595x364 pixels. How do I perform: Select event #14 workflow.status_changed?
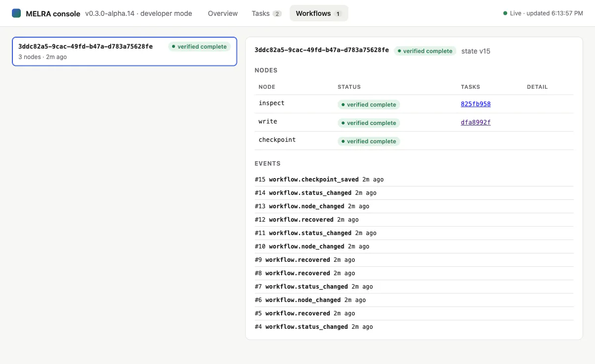414,193
